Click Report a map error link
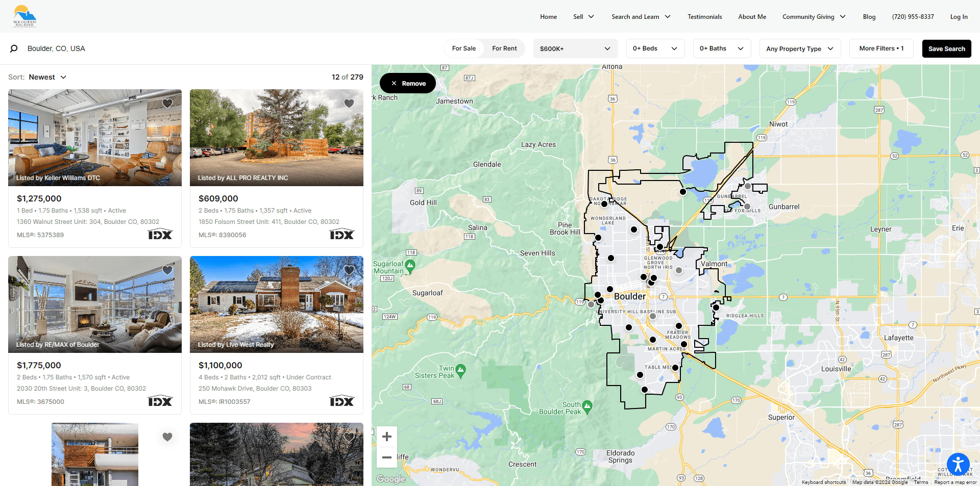 tap(955, 482)
